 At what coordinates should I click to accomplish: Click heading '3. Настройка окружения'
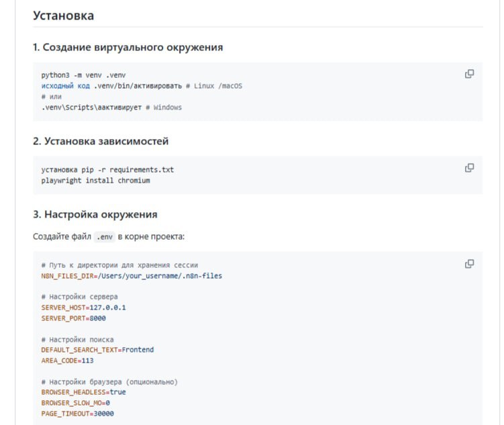95,214
